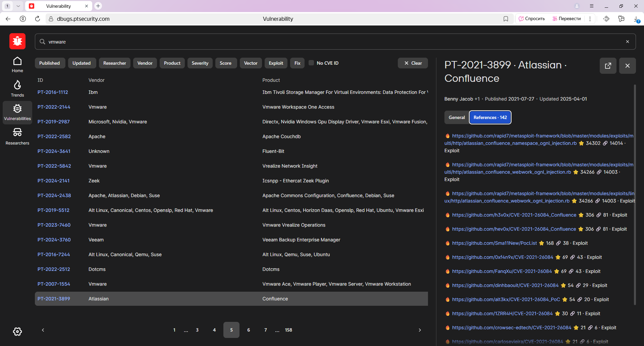Open the Researchers section
The height and width of the screenshot is (346, 644).
coord(17,136)
